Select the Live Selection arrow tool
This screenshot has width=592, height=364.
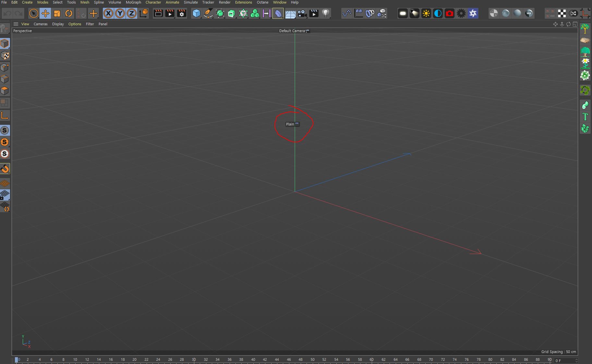[33, 13]
